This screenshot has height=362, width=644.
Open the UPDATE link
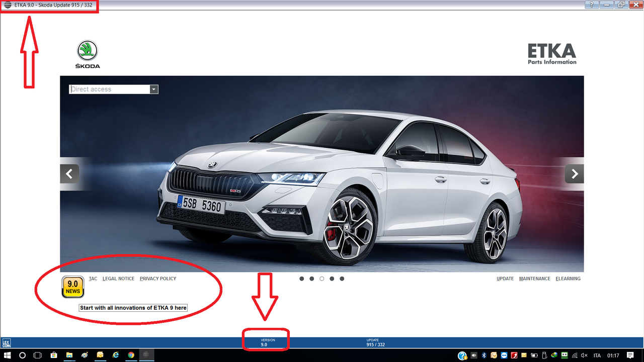(505, 279)
